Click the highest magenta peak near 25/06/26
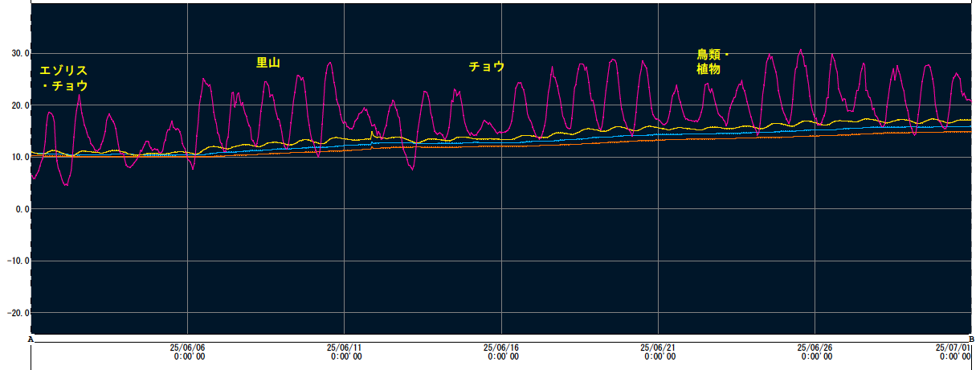980x370 pixels. [x=800, y=50]
